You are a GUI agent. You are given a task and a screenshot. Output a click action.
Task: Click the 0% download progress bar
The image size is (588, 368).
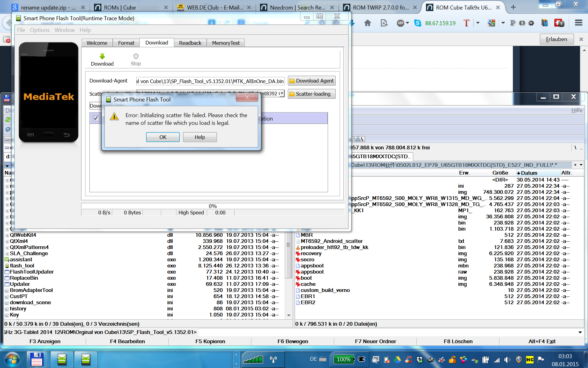coord(213,206)
